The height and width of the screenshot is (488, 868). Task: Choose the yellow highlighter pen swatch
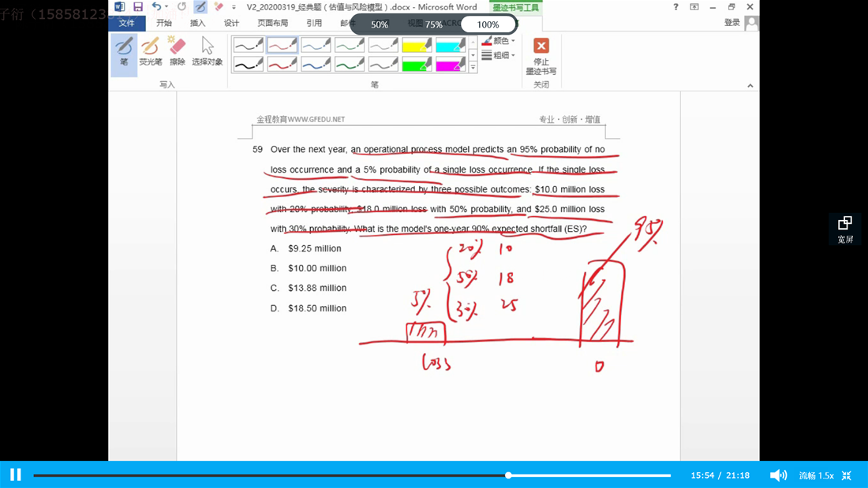pyautogui.click(x=417, y=46)
